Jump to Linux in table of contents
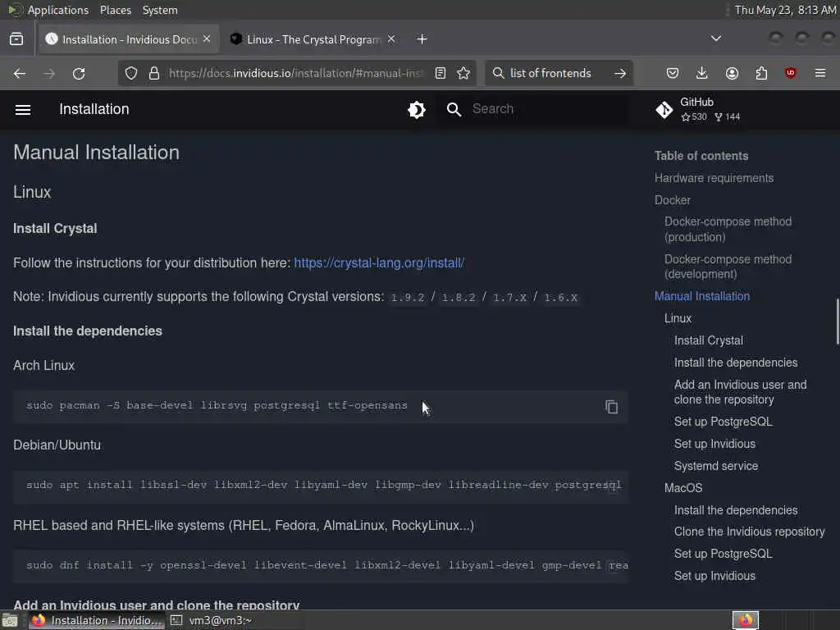840x630 pixels. click(678, 318)
